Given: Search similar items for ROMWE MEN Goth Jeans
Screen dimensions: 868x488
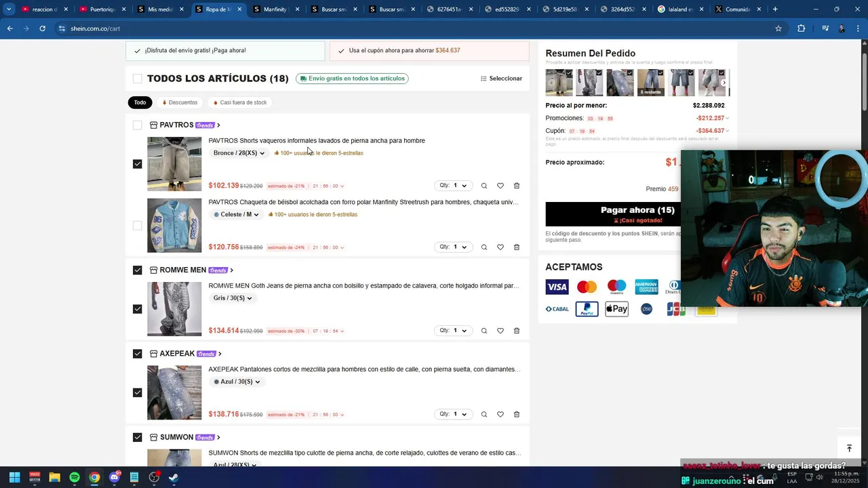Looking at the screenshot, I should pos(484,331).
